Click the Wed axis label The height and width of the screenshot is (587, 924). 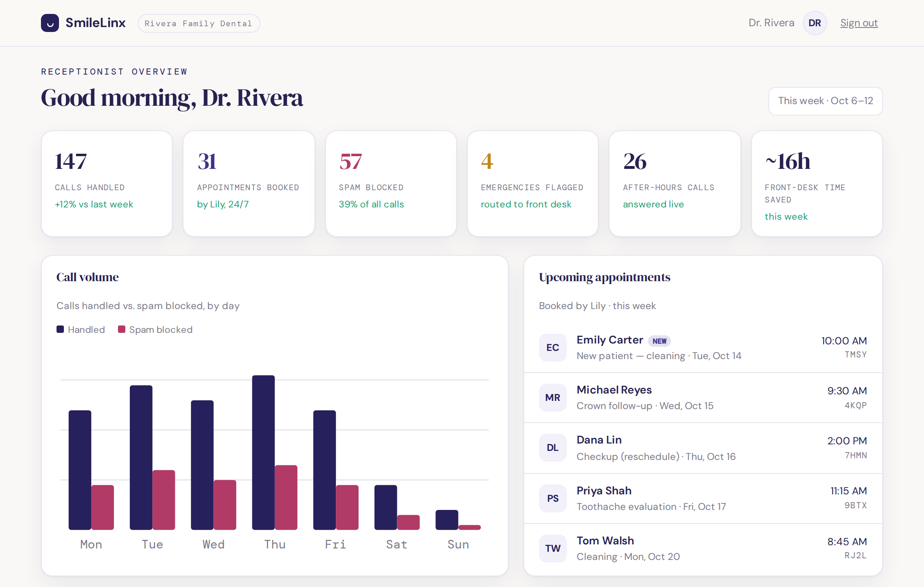point(213,544)
